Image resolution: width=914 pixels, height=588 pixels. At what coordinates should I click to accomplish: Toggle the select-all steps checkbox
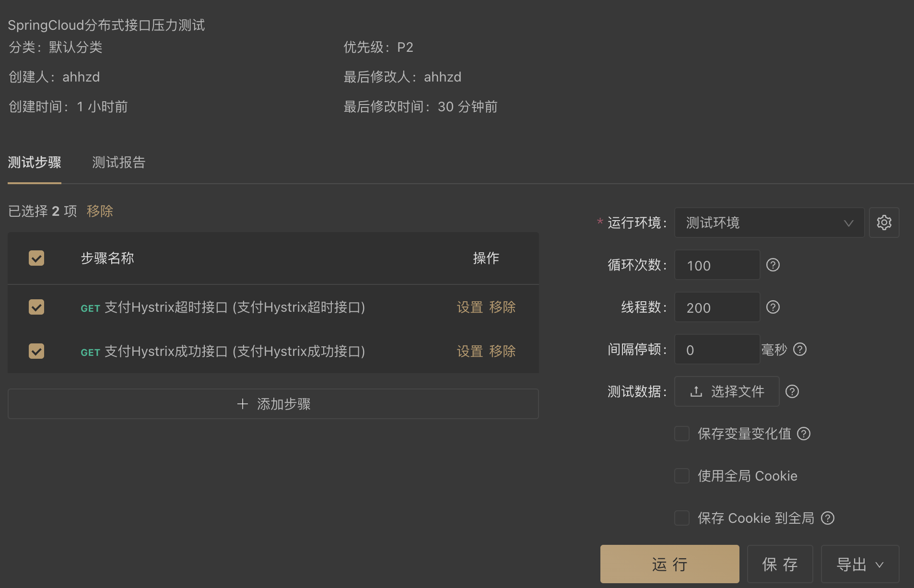[x=36, y=258]
